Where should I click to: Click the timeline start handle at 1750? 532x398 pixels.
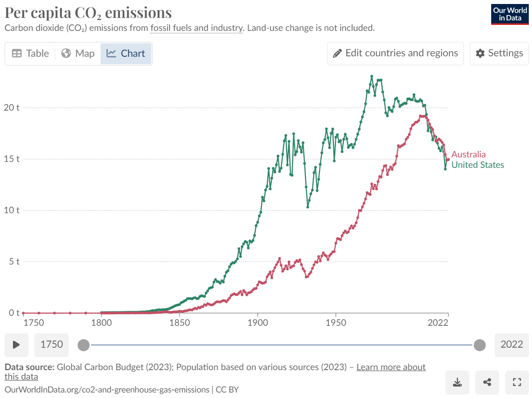click(84, 345)
